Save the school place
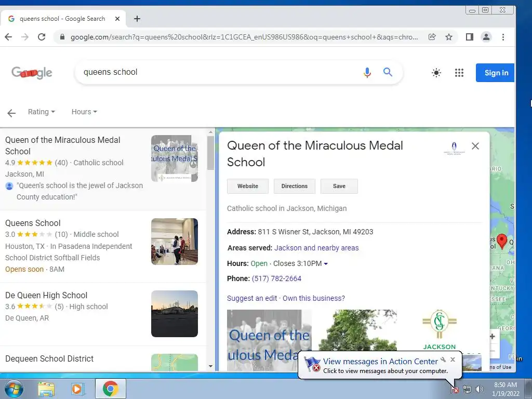 click(339, 187)
